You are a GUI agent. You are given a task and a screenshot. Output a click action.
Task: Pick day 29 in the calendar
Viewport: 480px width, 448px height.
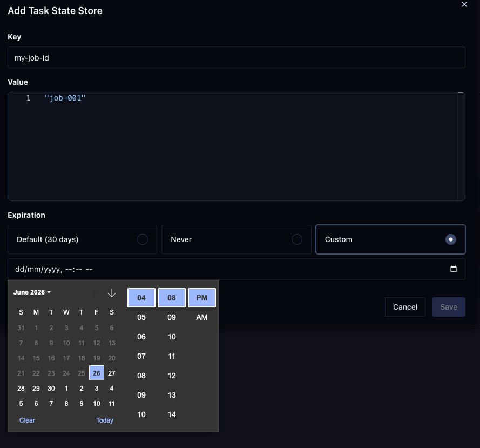(x=36, y=388)
